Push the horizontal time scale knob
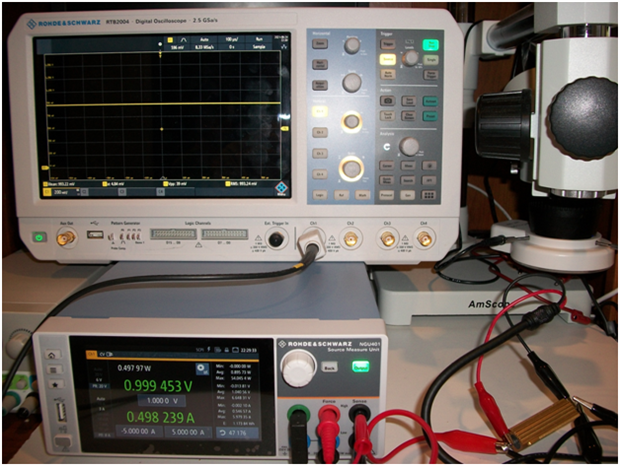The width and height of the screenshot is (620, 466). [x=352, y=83]
